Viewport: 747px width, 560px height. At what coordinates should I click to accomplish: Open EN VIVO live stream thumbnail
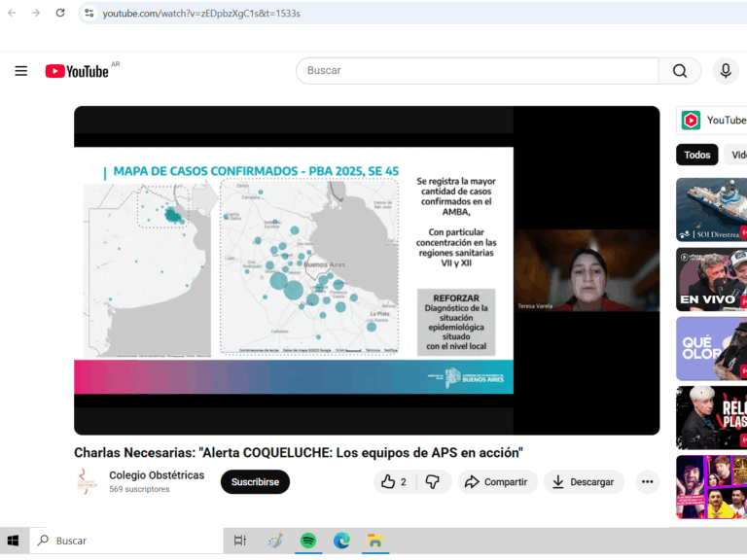[x=712, y=279]
